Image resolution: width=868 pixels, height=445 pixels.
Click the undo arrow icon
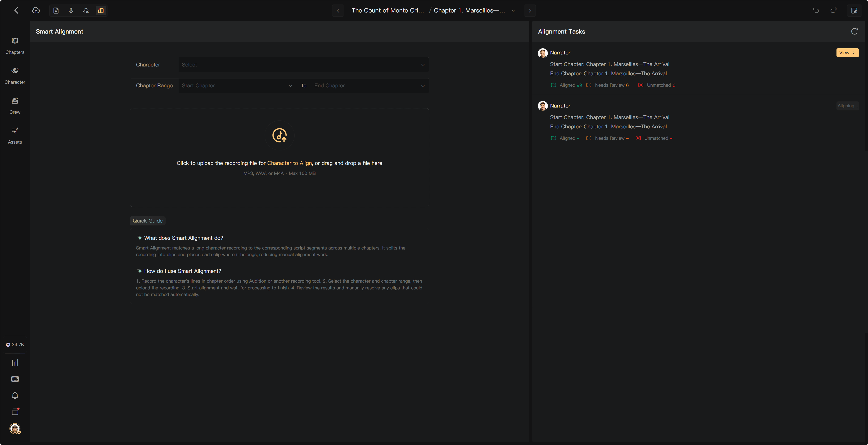click(x=815, y=10)
